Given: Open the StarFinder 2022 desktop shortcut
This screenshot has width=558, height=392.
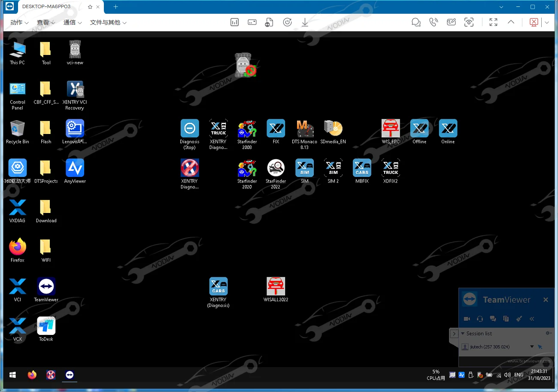Looking at the screenshot, I should coord(276,168).
